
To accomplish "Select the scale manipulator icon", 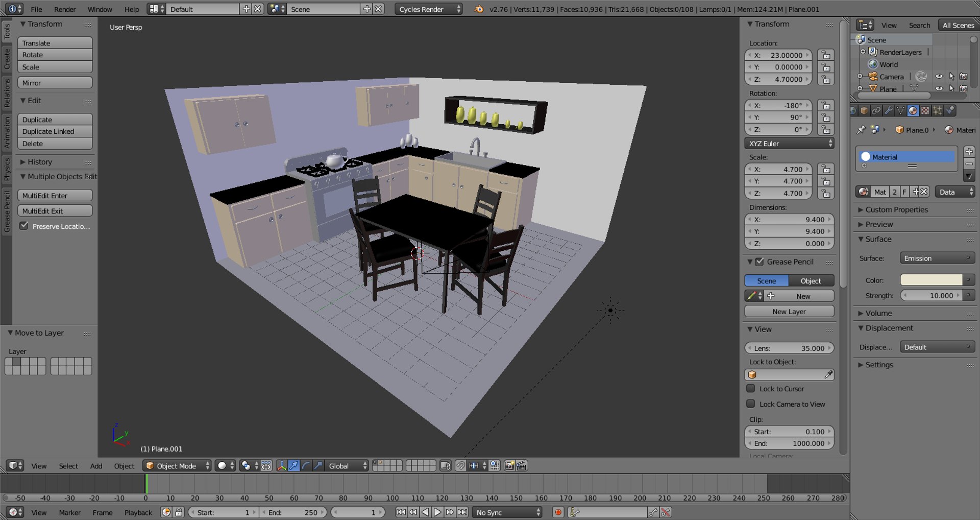I will point(318,466).
